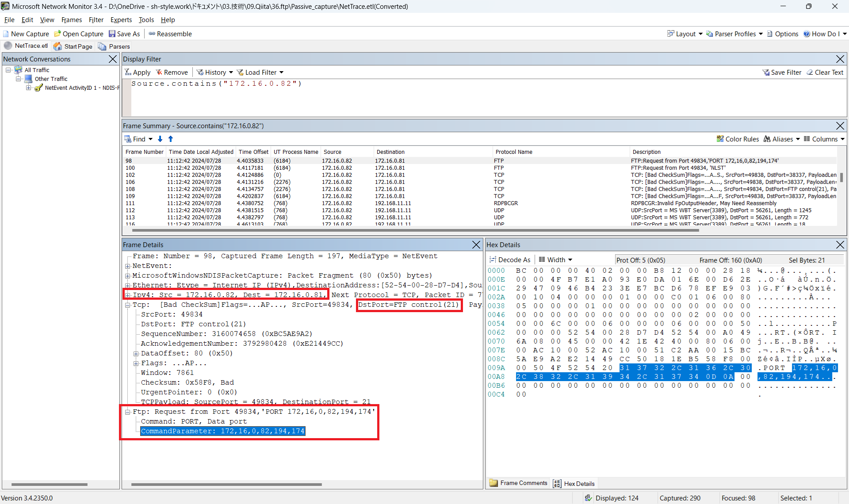Click the Save As floppy icon
The width and height of the screenshot is (849, 504).
click(112, 34)
